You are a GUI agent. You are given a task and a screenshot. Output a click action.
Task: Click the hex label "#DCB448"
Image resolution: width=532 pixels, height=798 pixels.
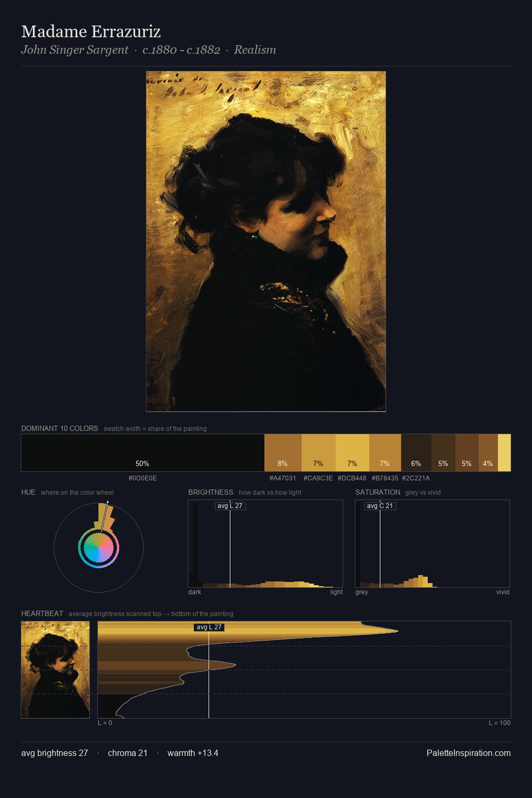click(x=352, y=478)
